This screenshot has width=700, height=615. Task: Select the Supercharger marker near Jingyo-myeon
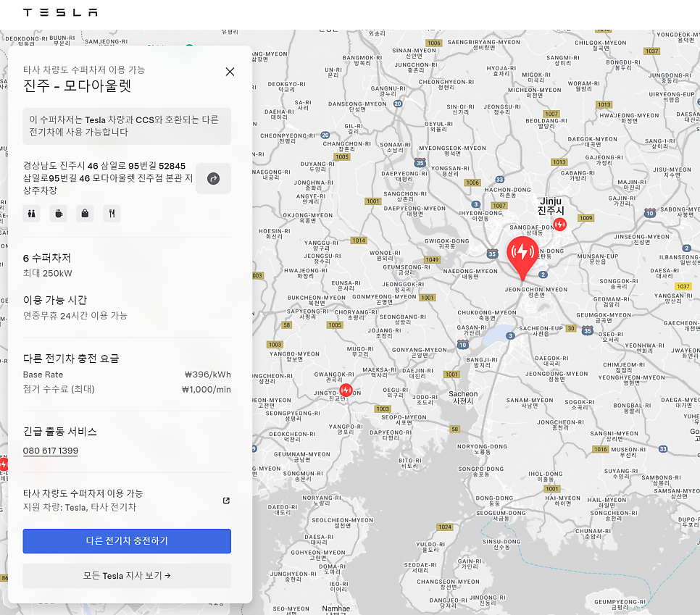coord(346,390)
